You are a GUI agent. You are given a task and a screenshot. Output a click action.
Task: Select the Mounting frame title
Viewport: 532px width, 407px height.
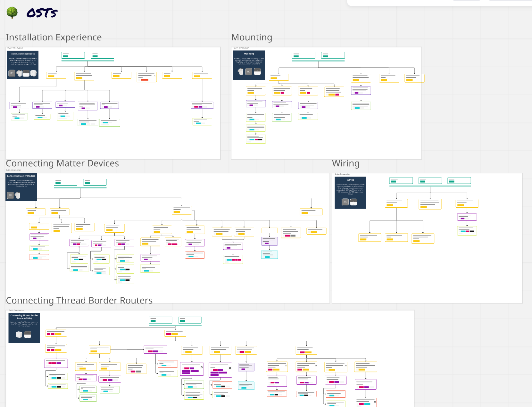[252, 37]
